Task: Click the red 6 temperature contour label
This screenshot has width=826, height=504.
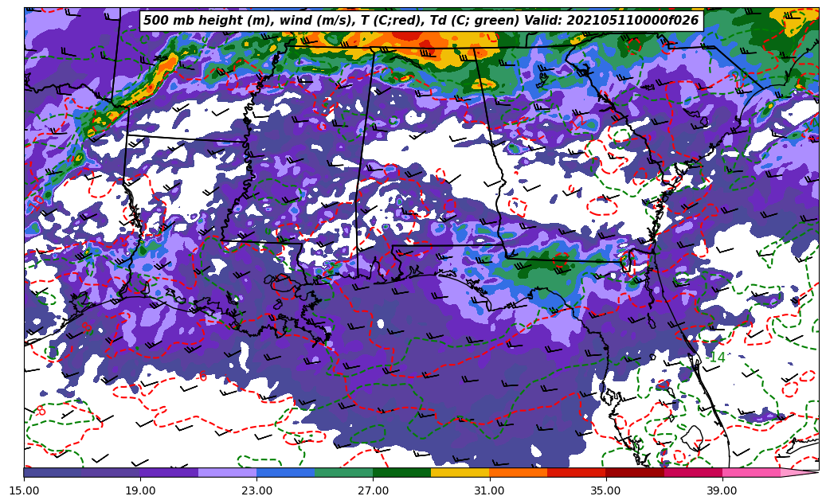Action: (202, 377)
